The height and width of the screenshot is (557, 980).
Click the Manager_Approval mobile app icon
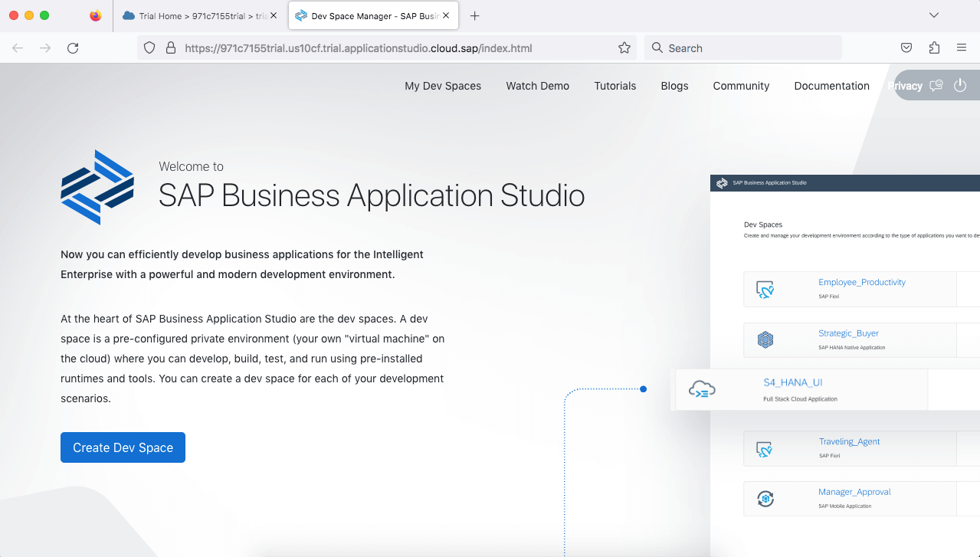coord(765,500)
